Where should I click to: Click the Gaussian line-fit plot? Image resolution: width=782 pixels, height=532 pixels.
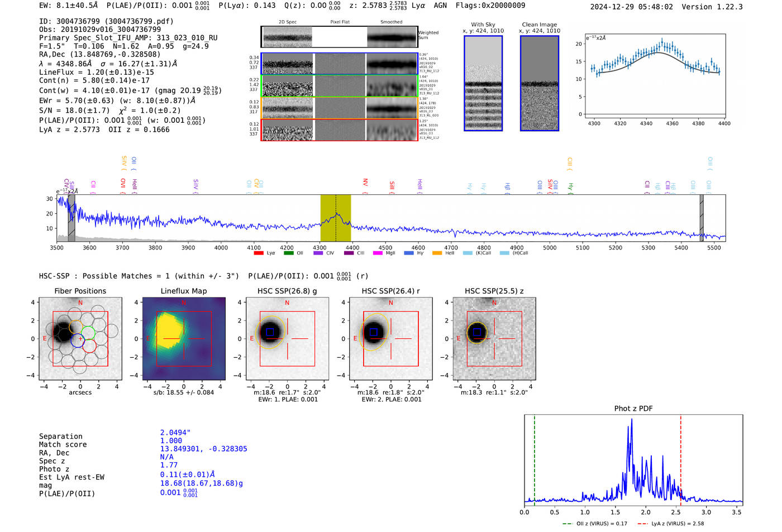[655, 76]
